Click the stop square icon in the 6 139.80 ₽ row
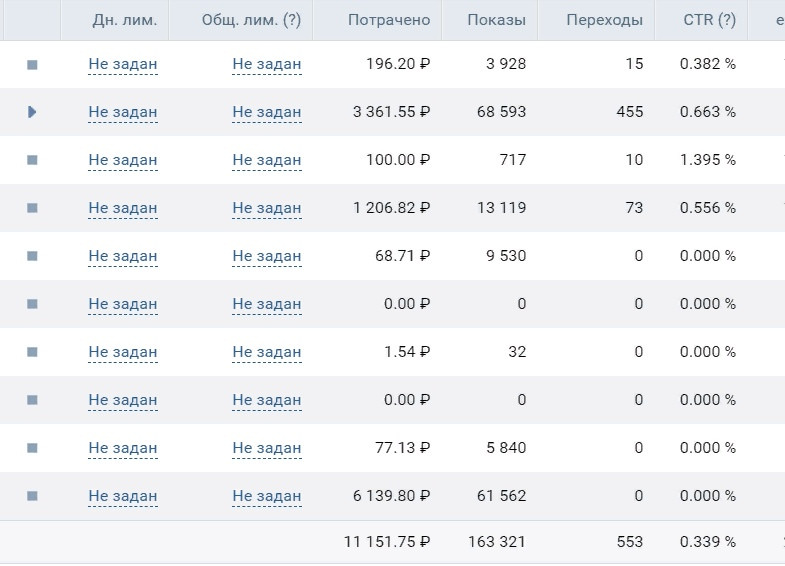 point(32,496)
